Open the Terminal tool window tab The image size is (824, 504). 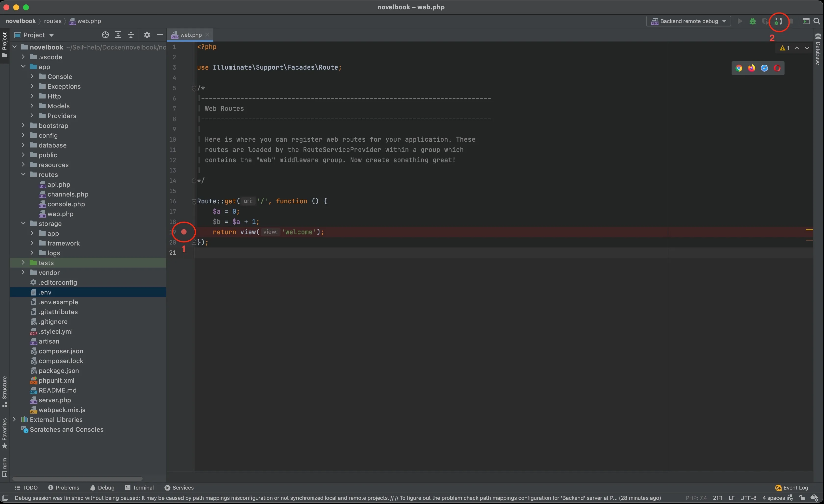click(x=139, y=488)
